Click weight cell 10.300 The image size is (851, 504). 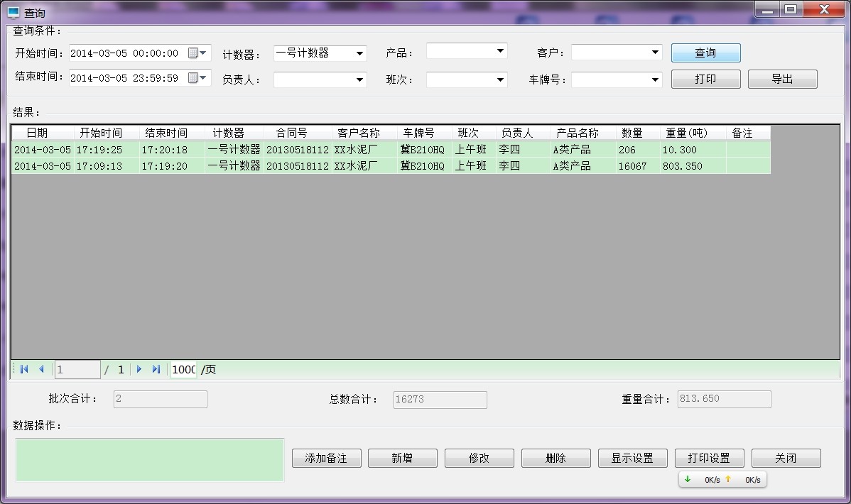click(x=693, y=149)
